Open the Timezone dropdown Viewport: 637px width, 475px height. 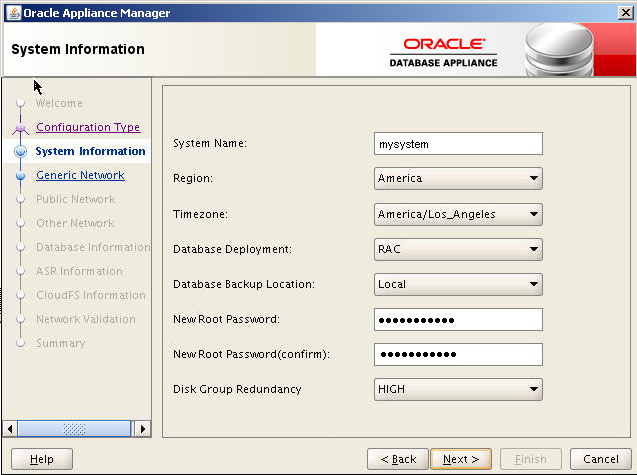click(x=458, y=214)
